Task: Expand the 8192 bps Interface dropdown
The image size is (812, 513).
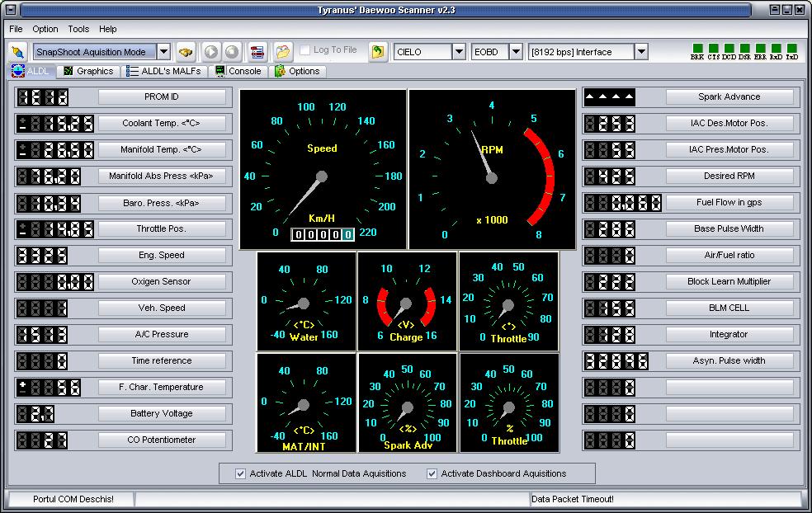Action: coord(641,52)
